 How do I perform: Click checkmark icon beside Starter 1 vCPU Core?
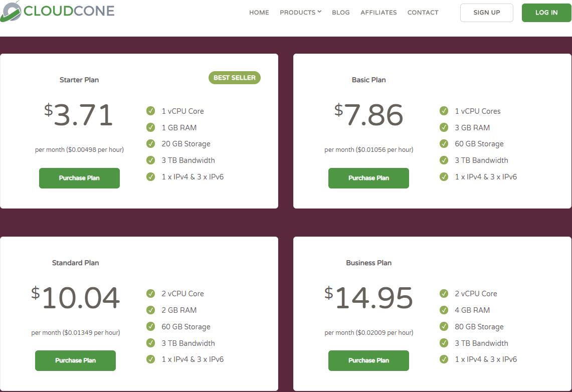click(150, 111)
